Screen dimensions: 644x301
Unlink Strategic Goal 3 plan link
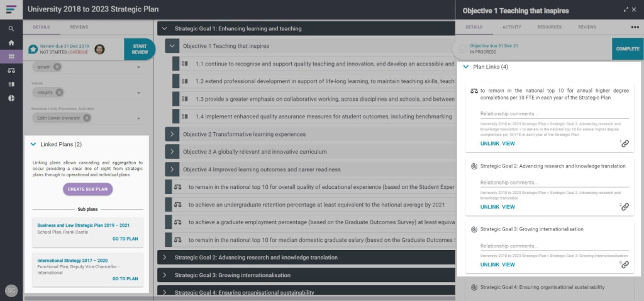tap(489, 265)
